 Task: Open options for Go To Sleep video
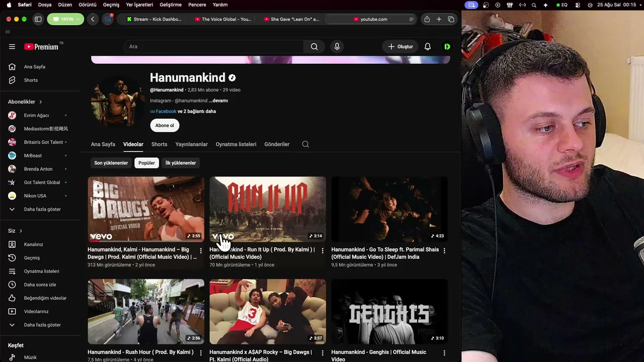444,250
